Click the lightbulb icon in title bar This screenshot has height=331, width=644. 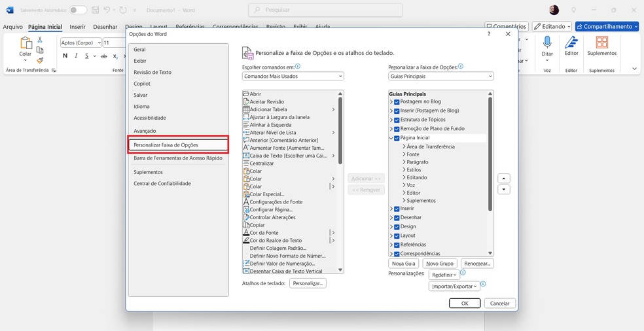click(574, 10)
